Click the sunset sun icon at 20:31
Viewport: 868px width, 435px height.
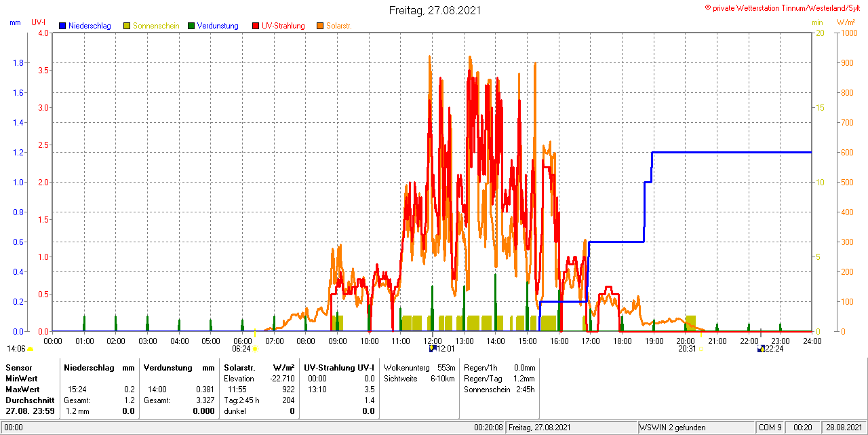701,349
